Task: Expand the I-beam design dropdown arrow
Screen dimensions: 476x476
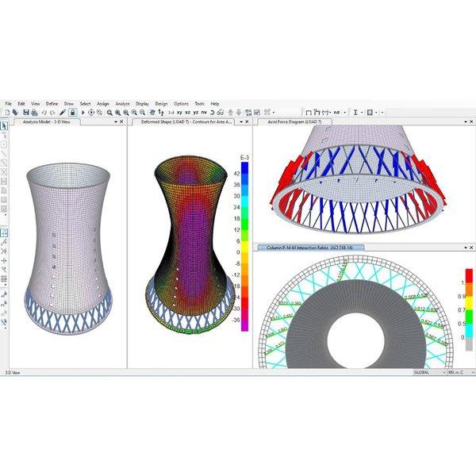Action: [362, 113]
